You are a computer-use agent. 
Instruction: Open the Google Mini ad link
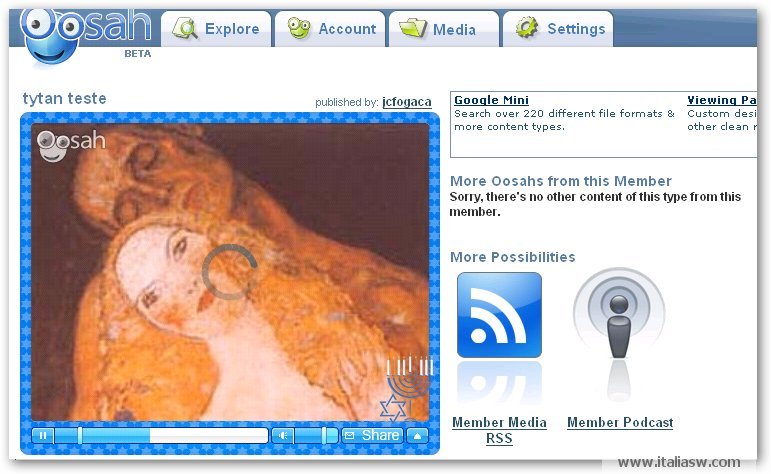coord(491,100)
